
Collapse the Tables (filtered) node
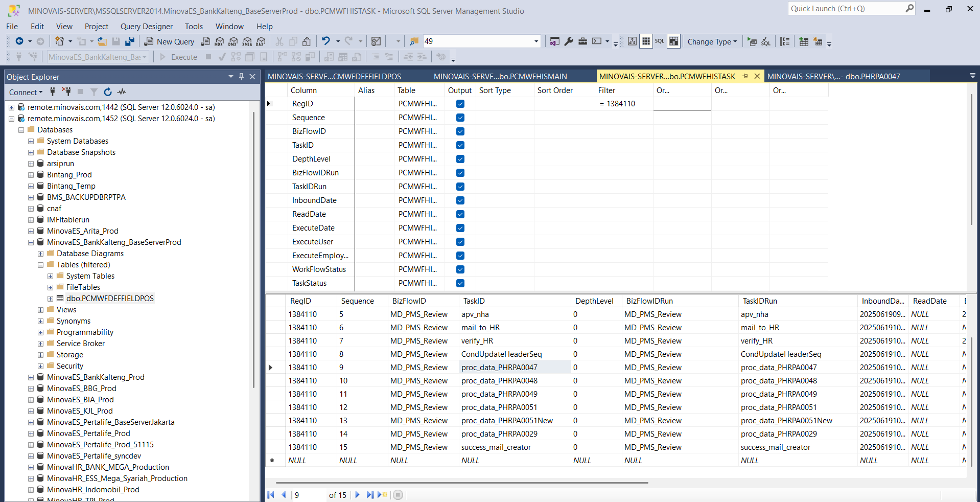tap(40, 265)
